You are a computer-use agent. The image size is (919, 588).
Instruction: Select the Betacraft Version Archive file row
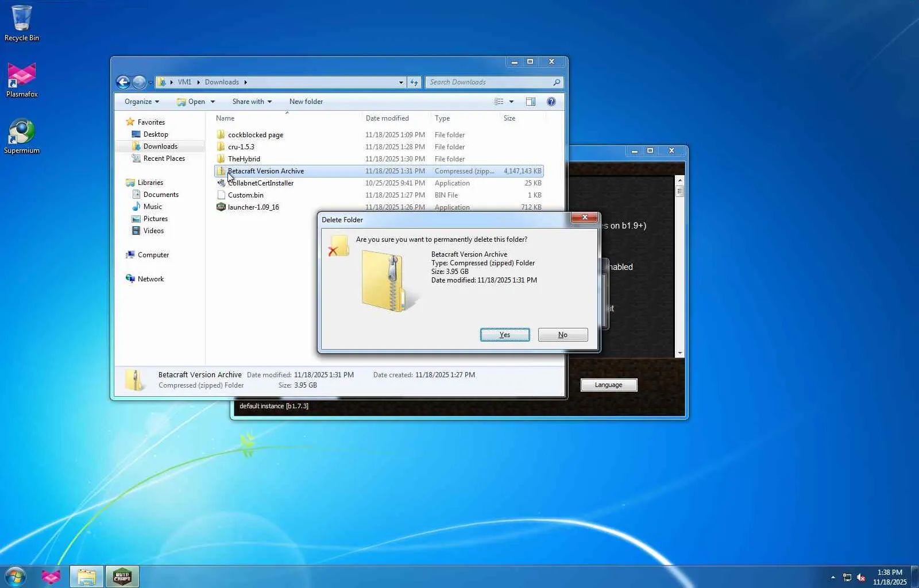pos(379,171)
